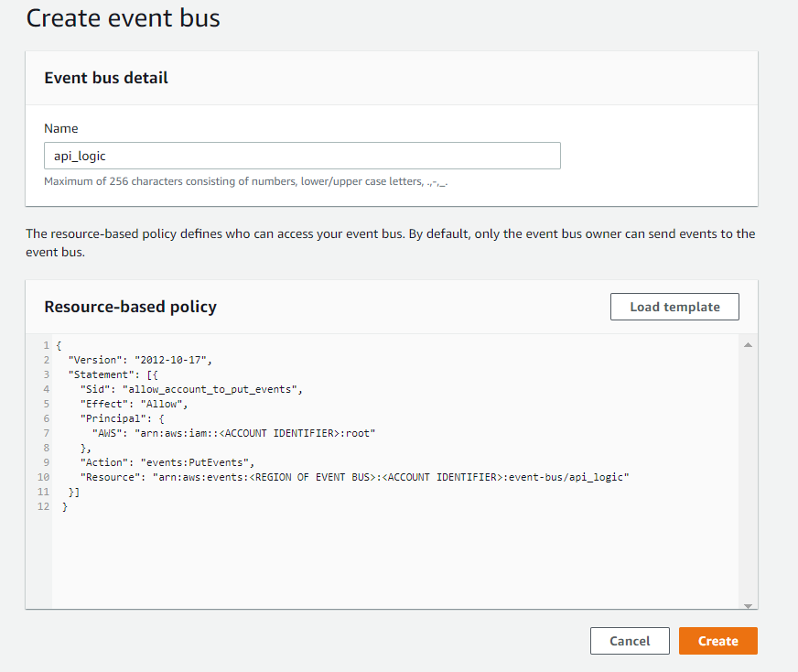
Task: Click the Load template button
Action: [x=674, y=307]
